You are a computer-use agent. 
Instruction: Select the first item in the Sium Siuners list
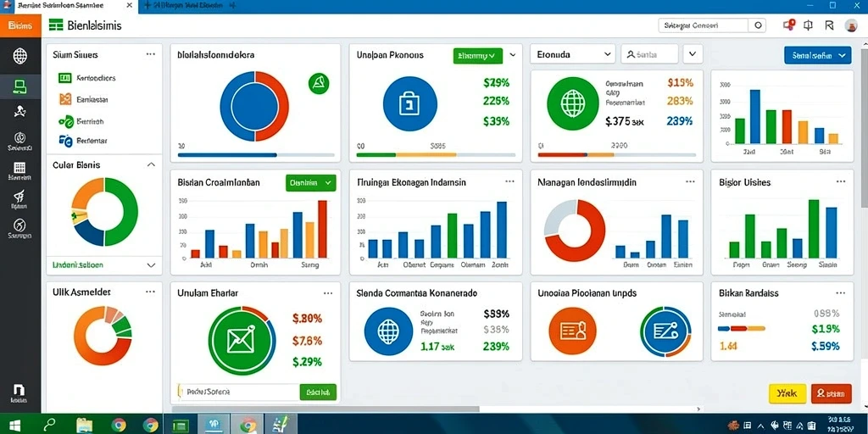click(87, 78)
